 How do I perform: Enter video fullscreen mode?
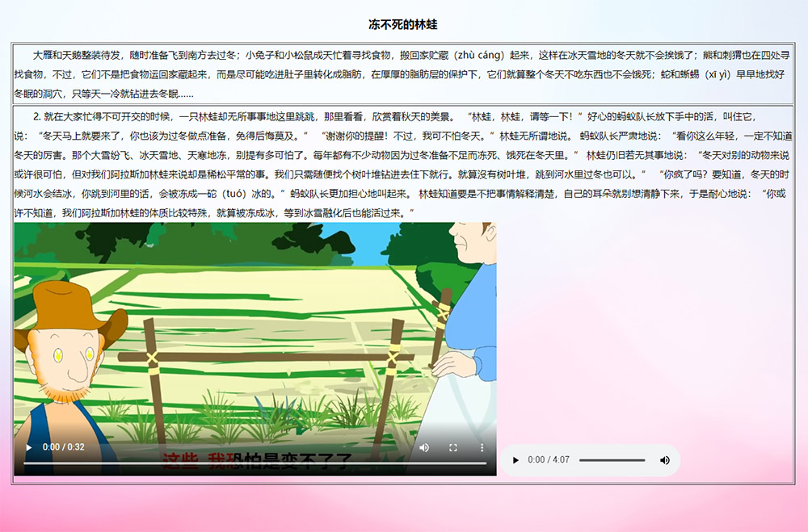[453, 447]
